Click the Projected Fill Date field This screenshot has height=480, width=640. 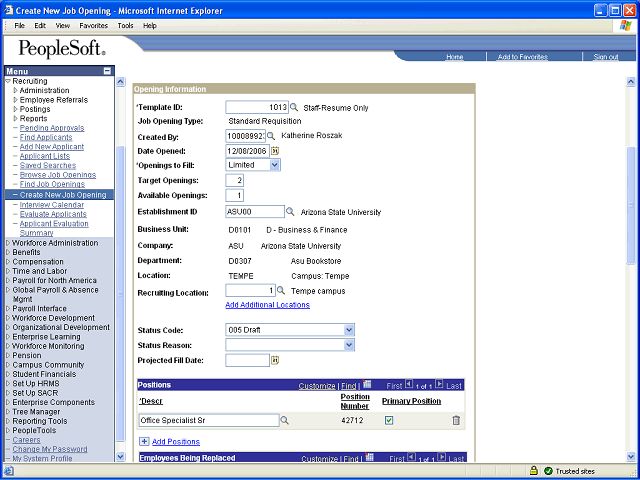[x=247, y=360]
